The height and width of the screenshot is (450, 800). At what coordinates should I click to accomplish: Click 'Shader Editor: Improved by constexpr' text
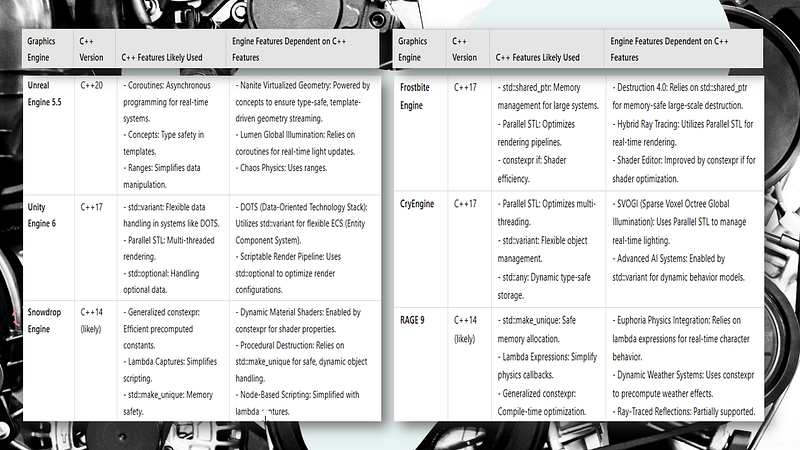tap(680, 160)
